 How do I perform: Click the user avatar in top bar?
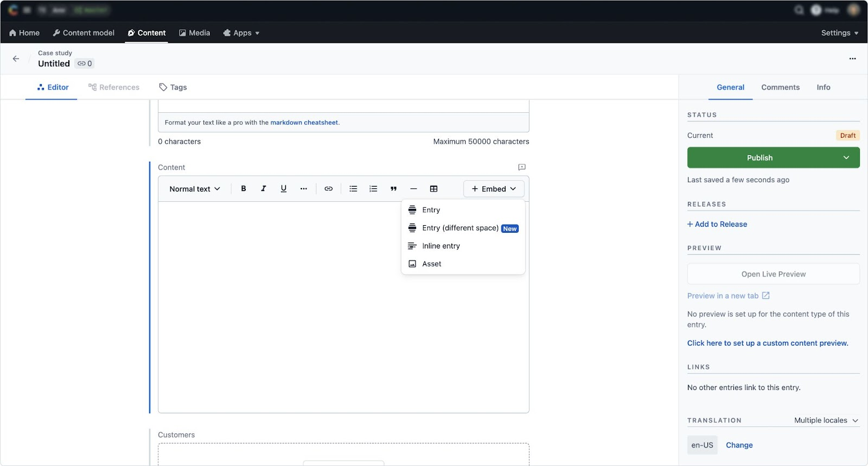click(854, 10)
